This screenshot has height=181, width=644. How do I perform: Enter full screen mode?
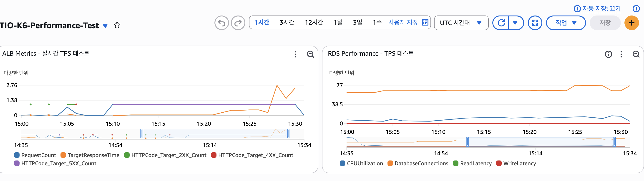535,23
